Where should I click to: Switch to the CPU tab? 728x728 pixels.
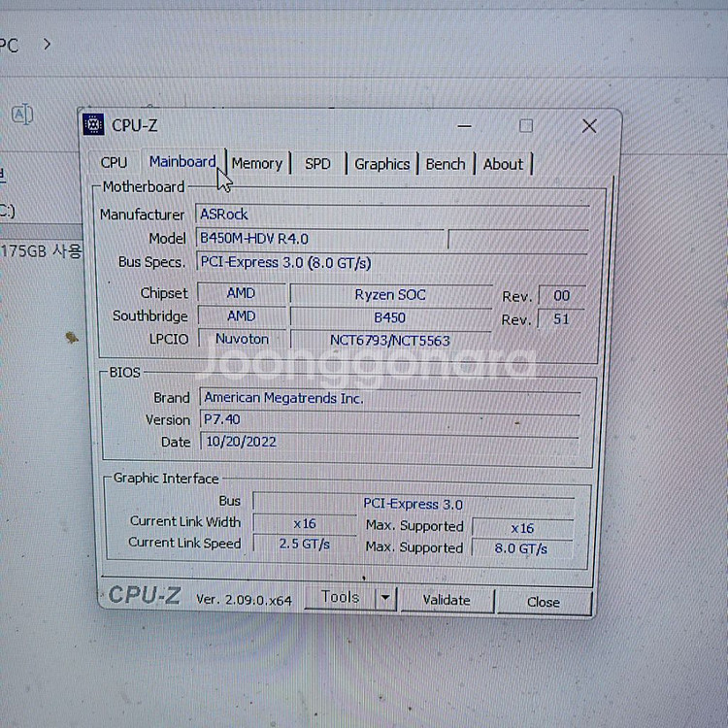click(x=114, y=163)
